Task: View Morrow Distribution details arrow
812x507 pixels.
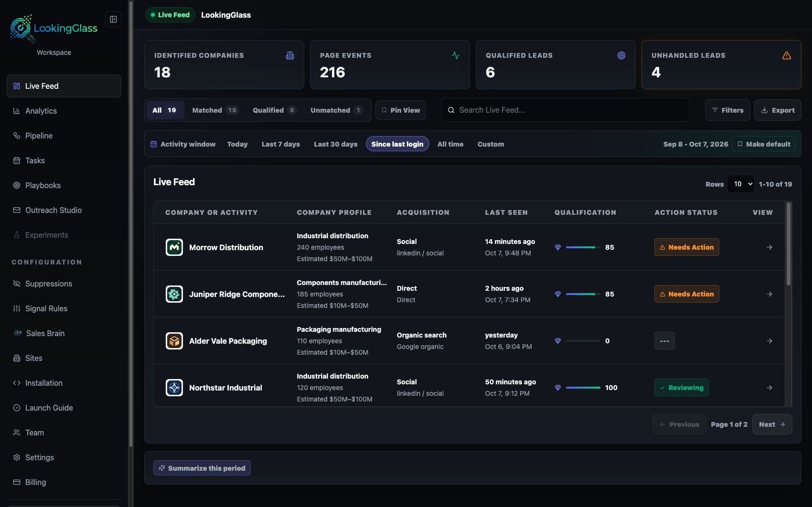Action: point(769,247)
